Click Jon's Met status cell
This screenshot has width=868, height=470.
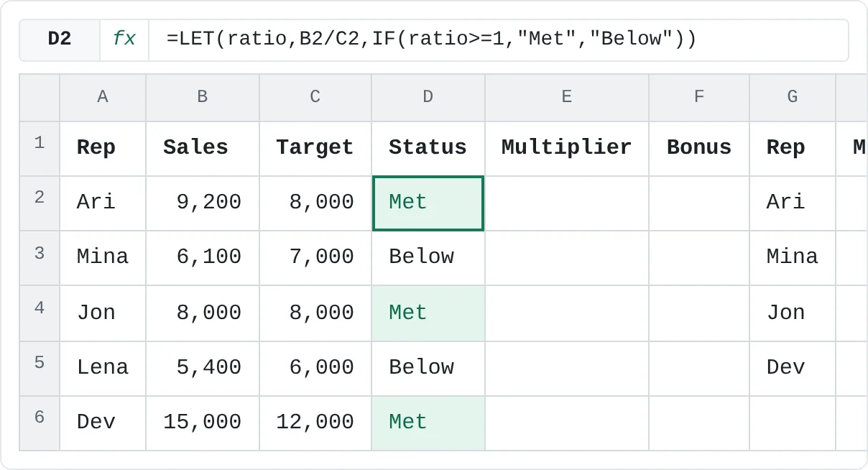[x=428, y=313]
